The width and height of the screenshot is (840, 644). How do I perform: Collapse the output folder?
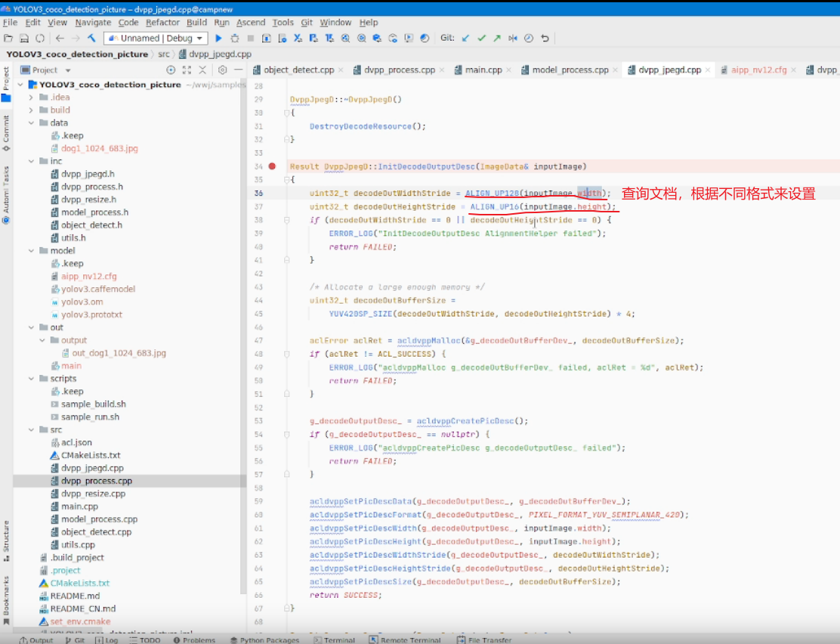coord(42,340)
